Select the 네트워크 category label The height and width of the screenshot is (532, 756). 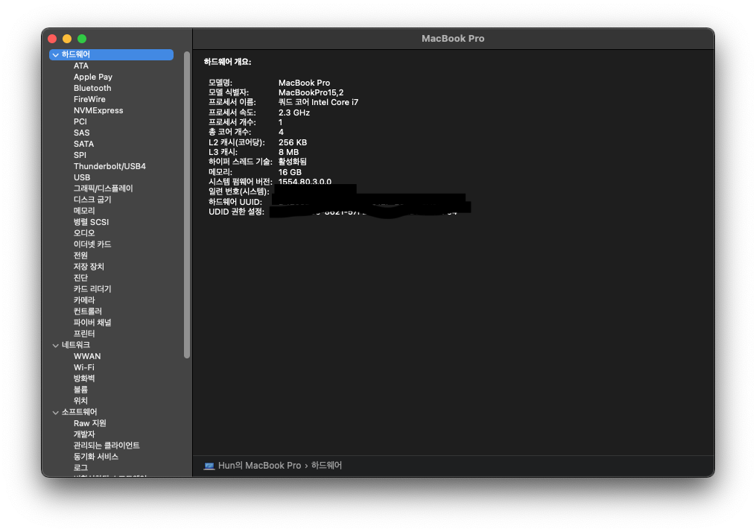pyautogui.click(x=76, y=345)
